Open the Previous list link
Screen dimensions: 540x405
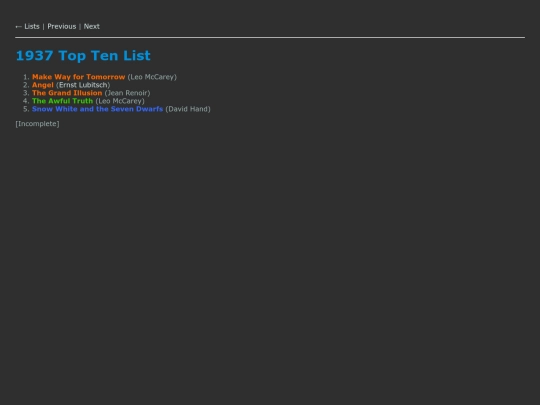point(62,27)
